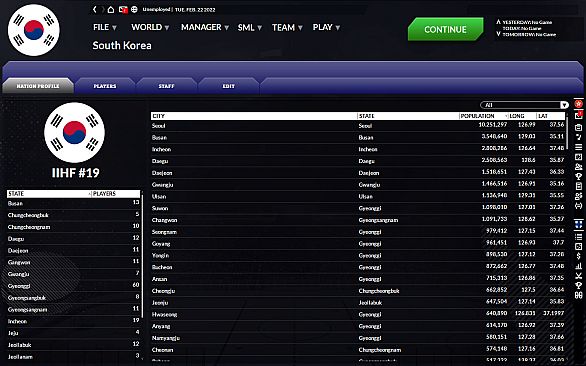Click the trophy icon above the binoculars
The height and width of the screenshot is (366, 586).
coord(579,286)
